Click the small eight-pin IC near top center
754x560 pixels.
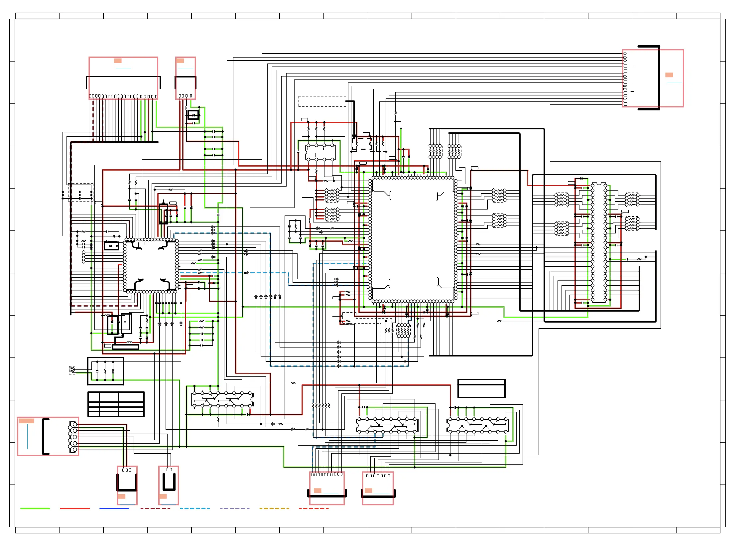coord(320,152)
